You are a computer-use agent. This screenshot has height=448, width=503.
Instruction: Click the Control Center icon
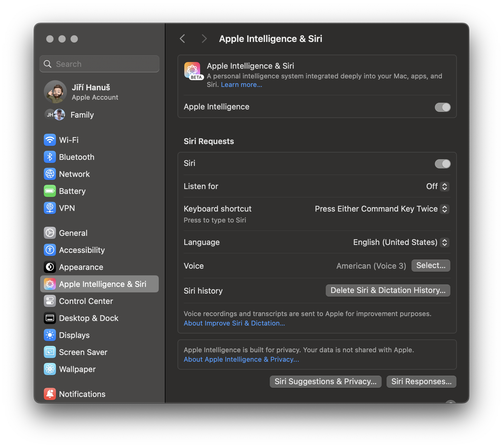[x=50, y=301]
